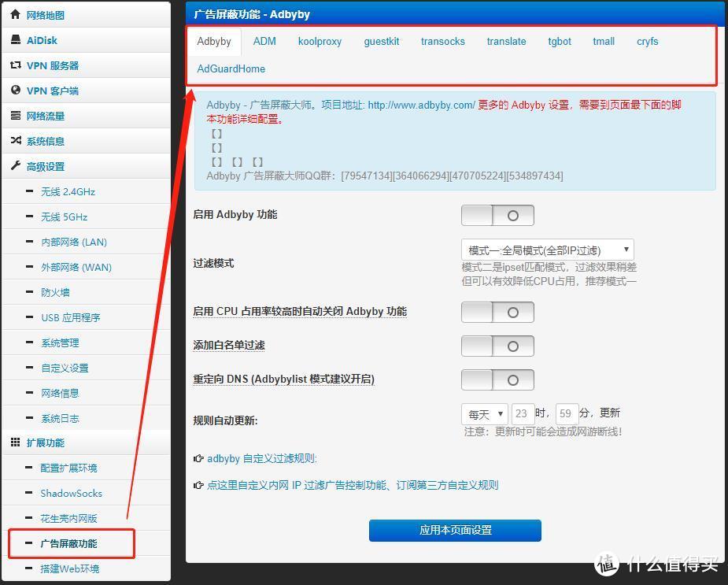
Task: Open 无线 2.4GHz settings
Action: [68, 191]
